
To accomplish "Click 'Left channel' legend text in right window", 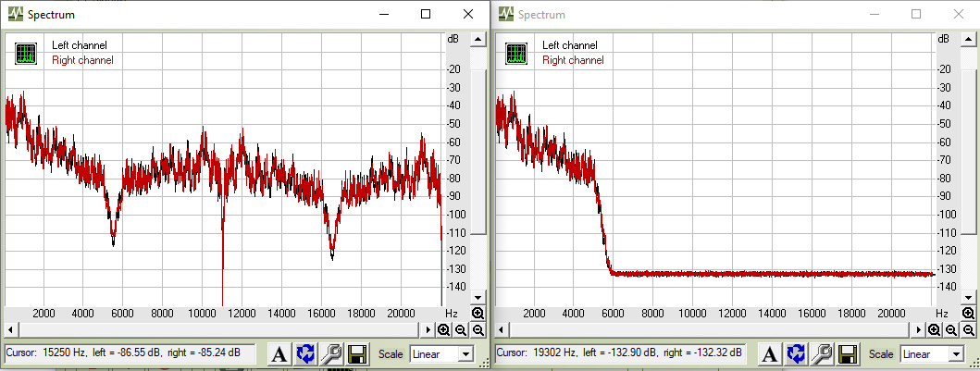I will 570,45.
